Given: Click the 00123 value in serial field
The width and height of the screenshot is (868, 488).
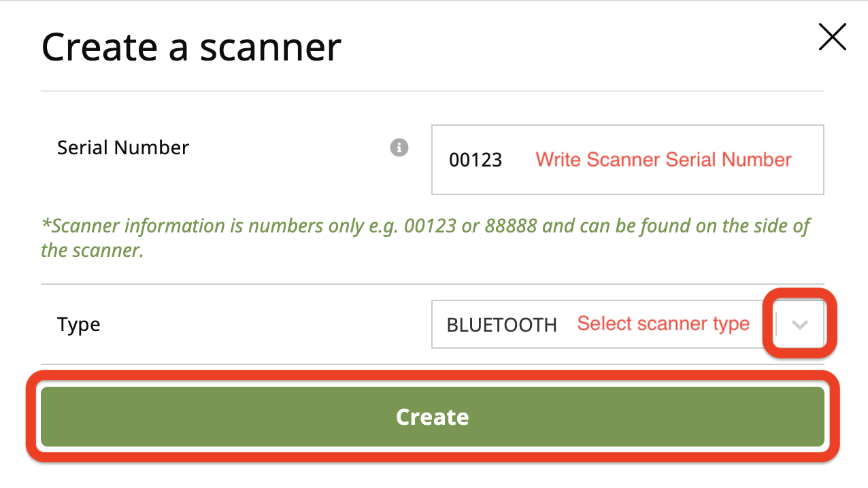Looking at the screenshot, I should tap(475, 160).
